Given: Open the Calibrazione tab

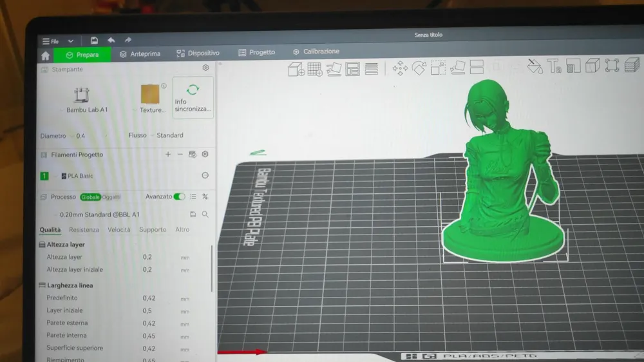Looking at the screenshot, I should (316, 52).
